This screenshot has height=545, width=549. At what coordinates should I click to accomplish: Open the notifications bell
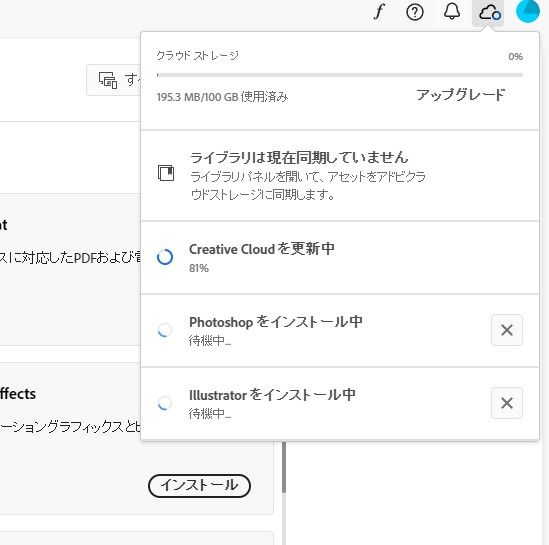coord(452,12)
